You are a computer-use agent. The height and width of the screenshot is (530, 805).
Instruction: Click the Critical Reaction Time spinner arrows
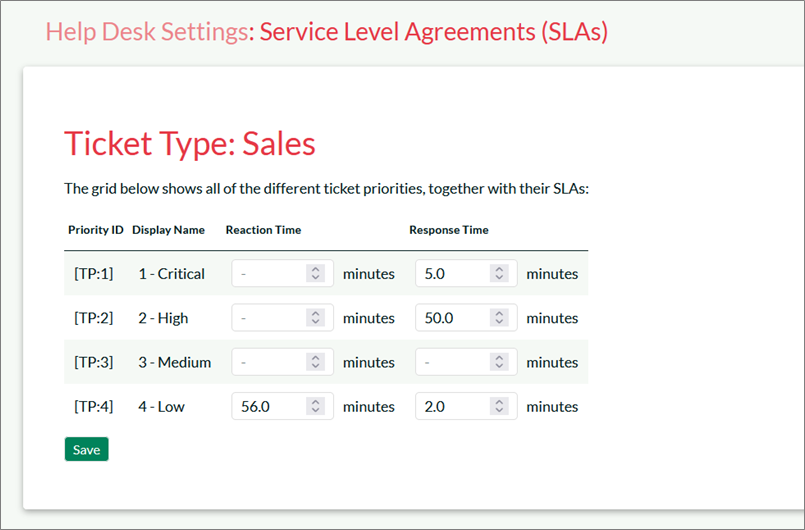click(316, 274)
